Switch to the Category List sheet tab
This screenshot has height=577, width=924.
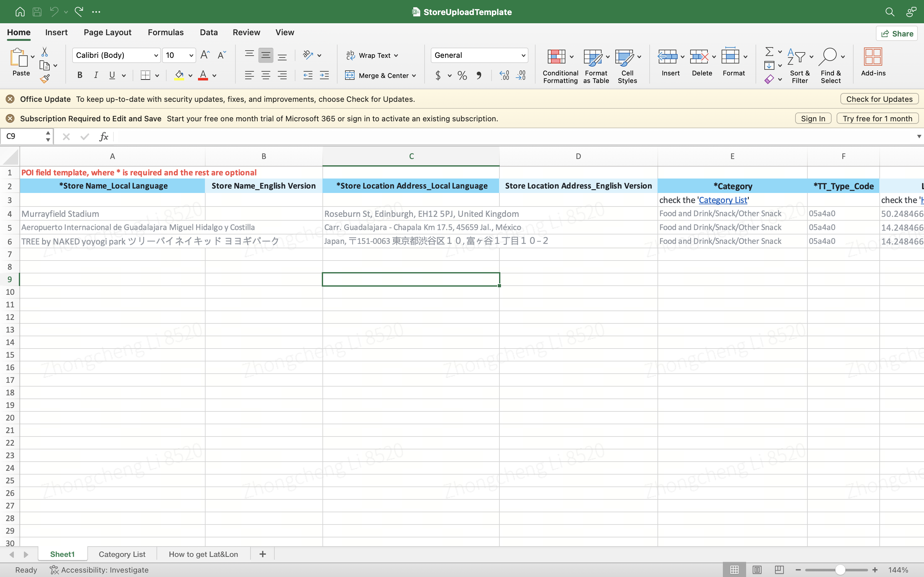tap(122, 554)
